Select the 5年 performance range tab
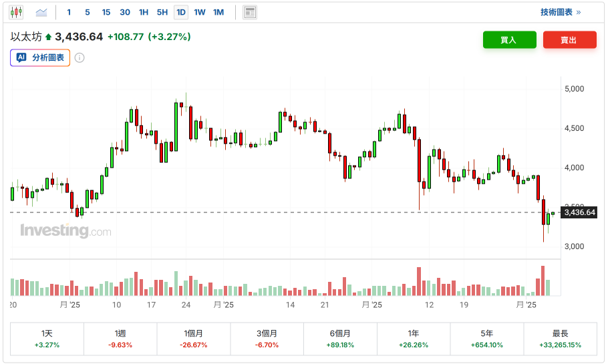 tap(487, 339)
